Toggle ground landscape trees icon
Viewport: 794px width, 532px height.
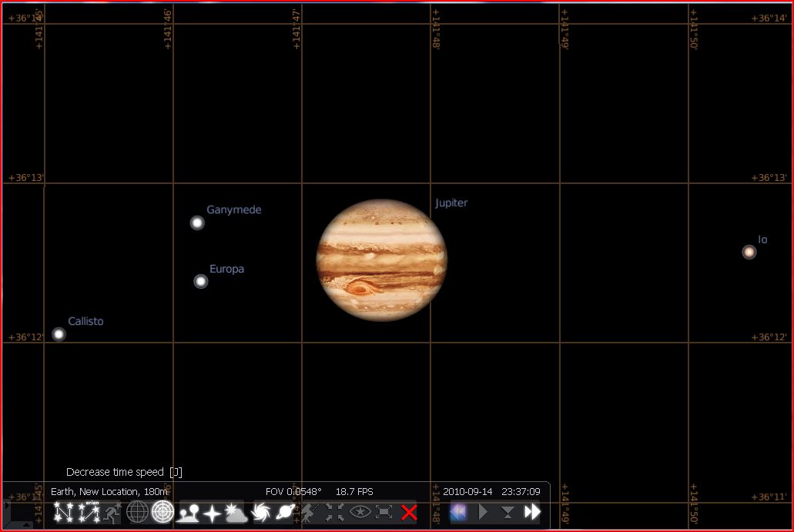pyautogui.click(x=188, y=514)
